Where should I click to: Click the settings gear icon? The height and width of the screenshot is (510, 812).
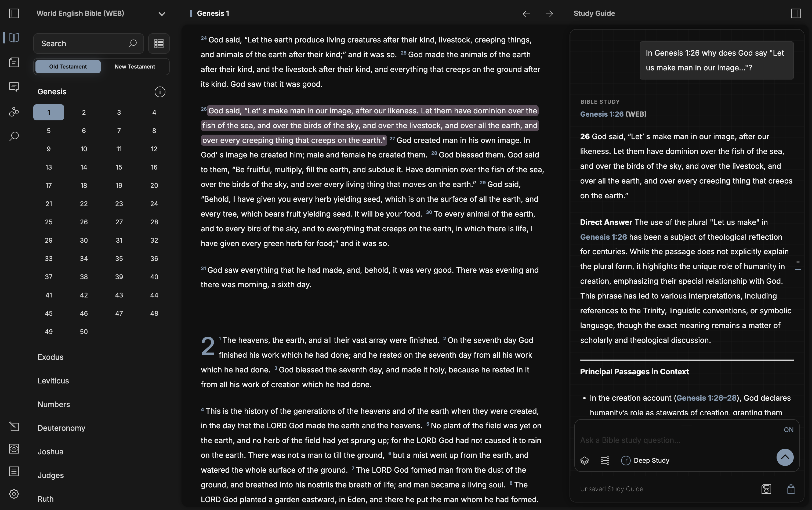click(14, 494)
